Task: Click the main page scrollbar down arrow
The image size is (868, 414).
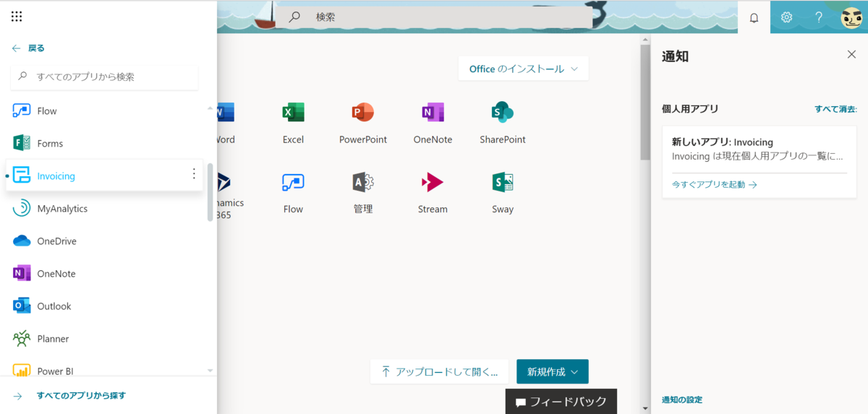Action: [645, 408]
